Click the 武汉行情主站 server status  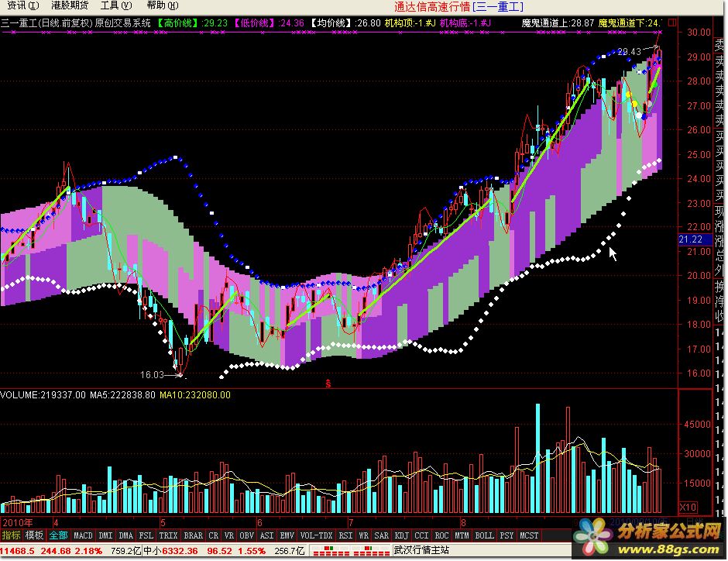pos(421,550)
